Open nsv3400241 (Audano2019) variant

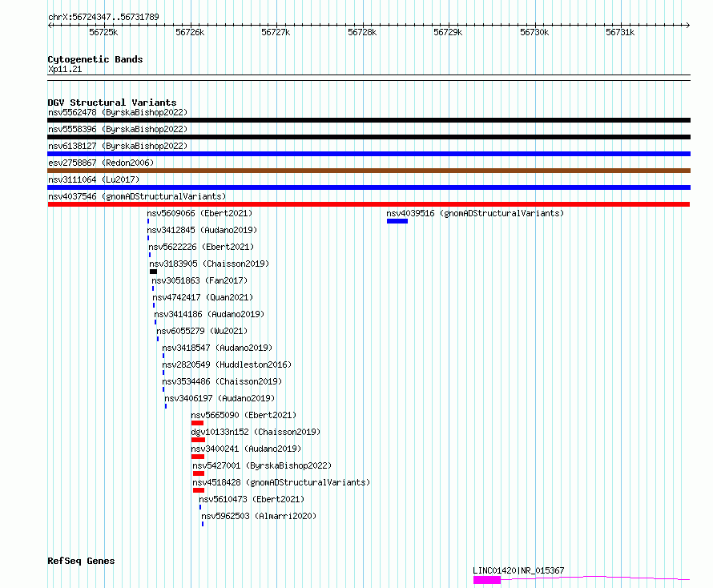246,449
